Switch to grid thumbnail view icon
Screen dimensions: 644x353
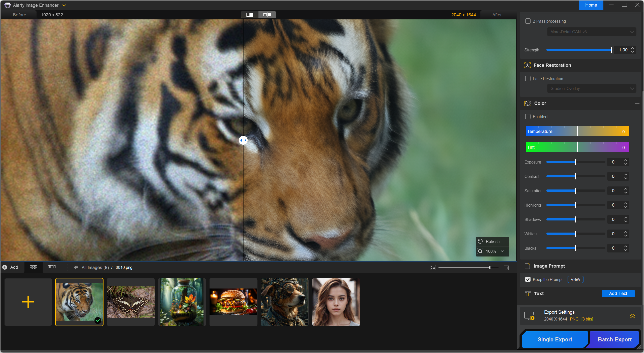coord(33,267)
